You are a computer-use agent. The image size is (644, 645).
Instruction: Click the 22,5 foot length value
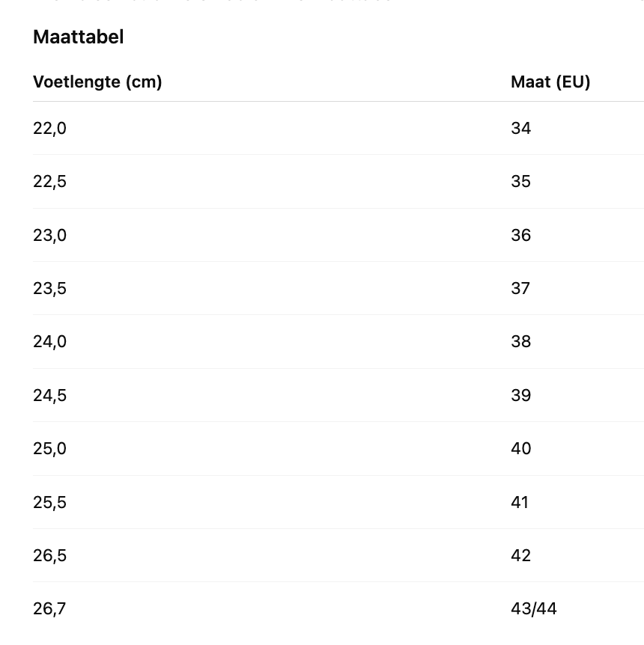click(49, 181)
